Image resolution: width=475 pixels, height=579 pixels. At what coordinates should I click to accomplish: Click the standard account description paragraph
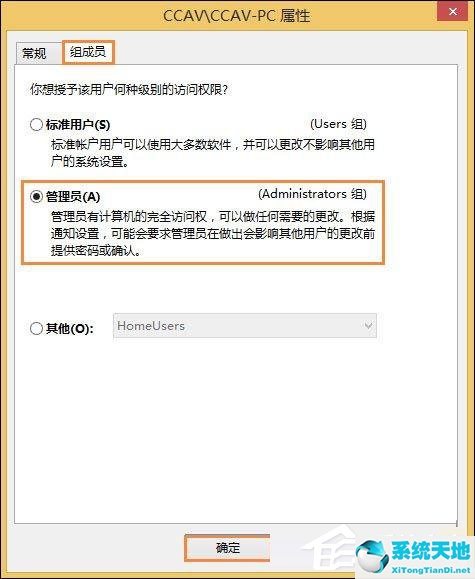pyautogui.click(x=213, y=153)
